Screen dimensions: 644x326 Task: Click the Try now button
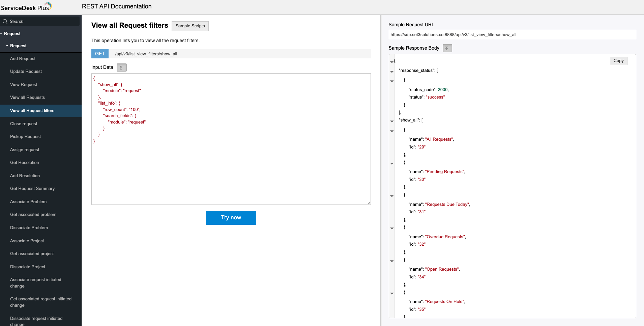pyautogui.click(x=231, y=218)
